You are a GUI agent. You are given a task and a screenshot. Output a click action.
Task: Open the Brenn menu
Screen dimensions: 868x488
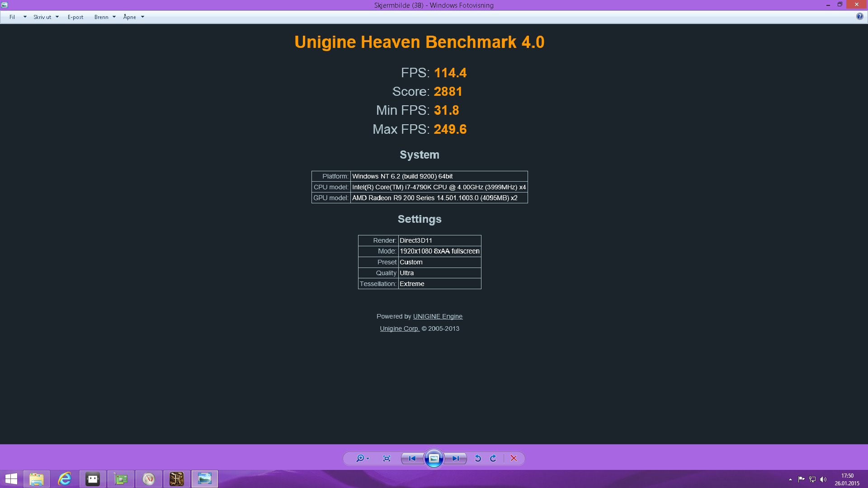[x=101, y=17]
